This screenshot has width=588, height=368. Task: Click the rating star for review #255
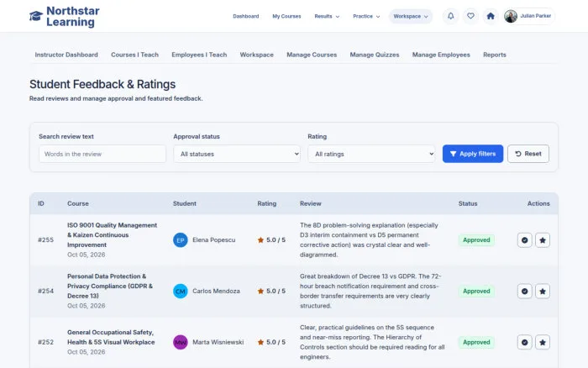point(260,240)
